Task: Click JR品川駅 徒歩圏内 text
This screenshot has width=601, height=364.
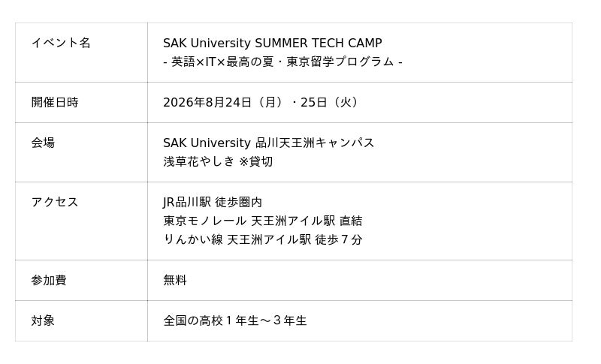Action: (x=213, y=202)
